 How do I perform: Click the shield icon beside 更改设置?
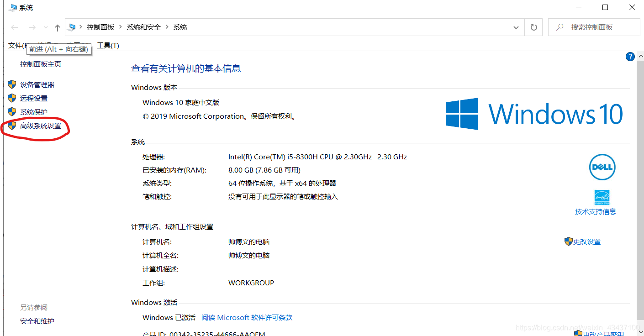[x=569, y=241]
